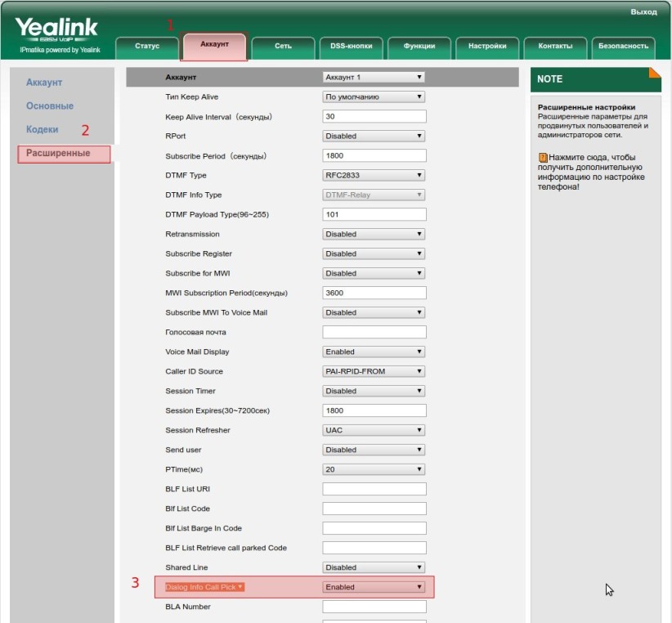Click the Blf List Code field
This screenshot has height=623, width=672.
pyautogui.click(x=374, y=509)
